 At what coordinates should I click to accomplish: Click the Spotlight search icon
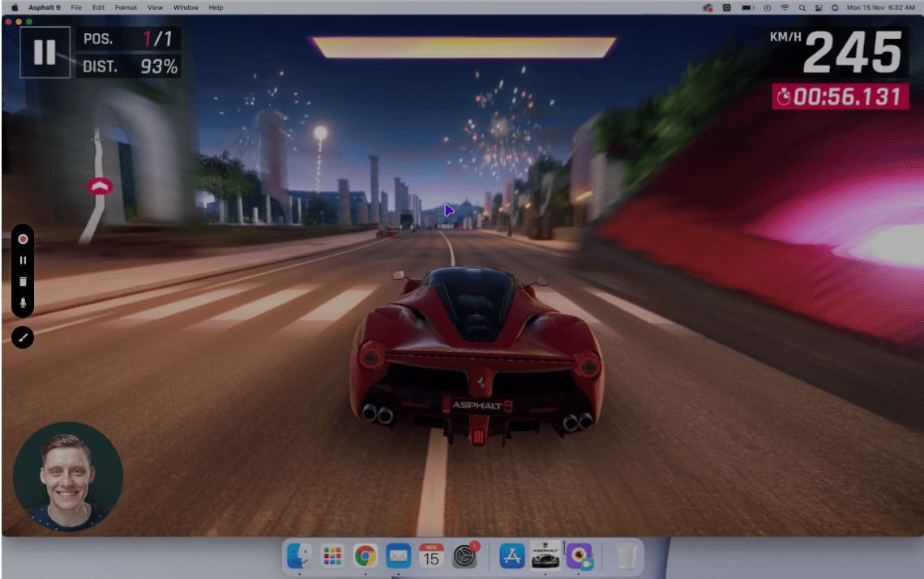[x=802, y=7]
